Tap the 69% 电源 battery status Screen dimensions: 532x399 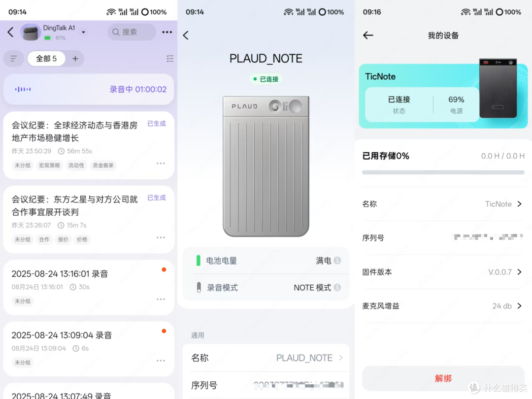456,104
